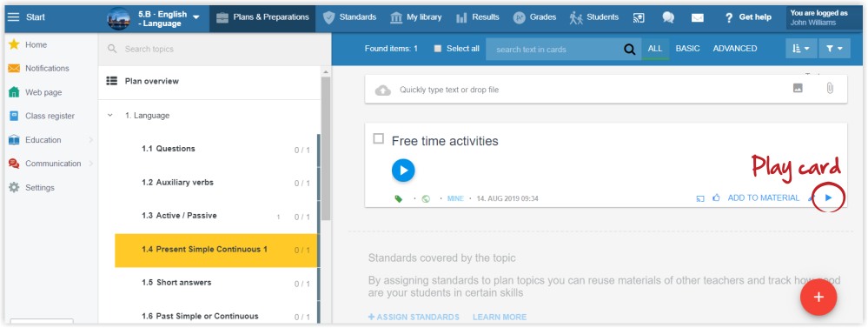Screen dimensions: 868x328
Task: Open the filter funnel dropdown
Action: click(x=833, y=49)
